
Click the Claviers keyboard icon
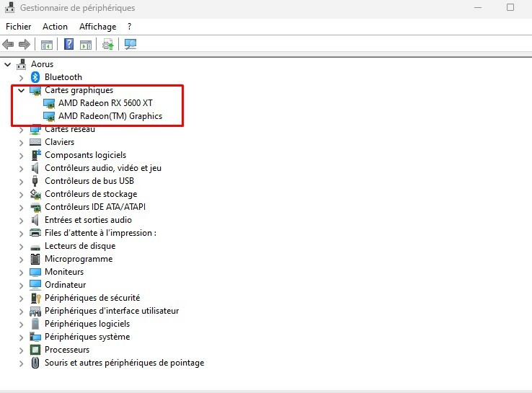click(35, 142)
